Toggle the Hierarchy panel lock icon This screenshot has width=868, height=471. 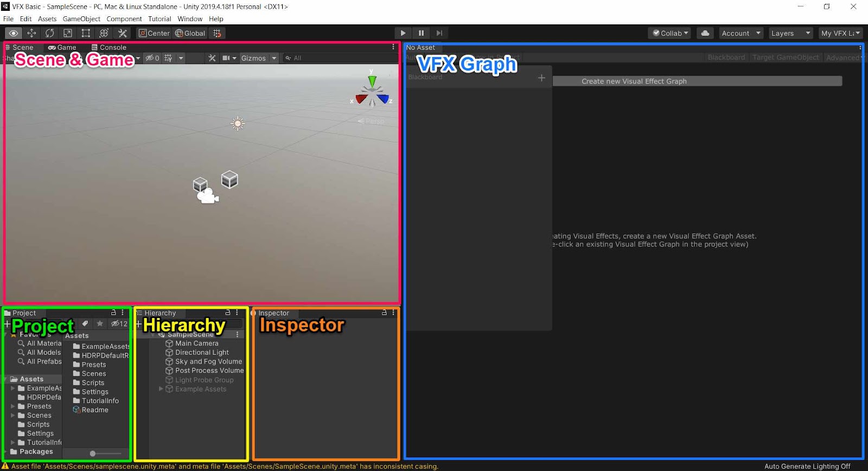pos(228,313)
